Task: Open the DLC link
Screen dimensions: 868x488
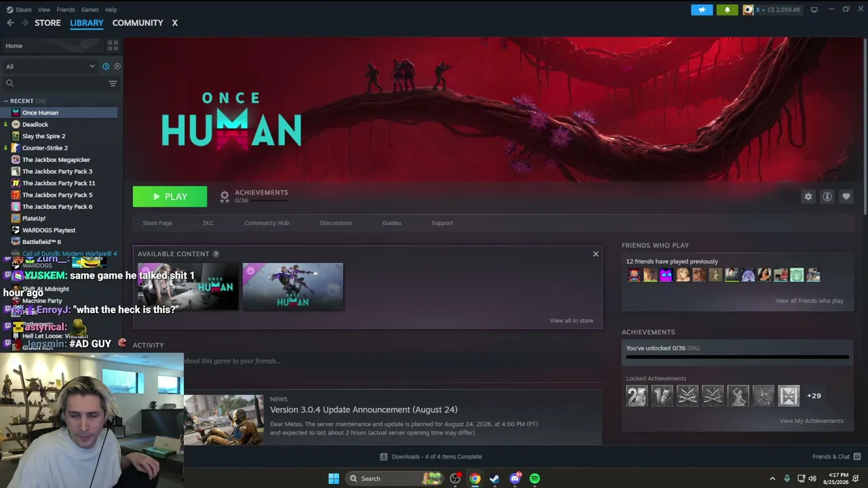Action: click(208, 223)
